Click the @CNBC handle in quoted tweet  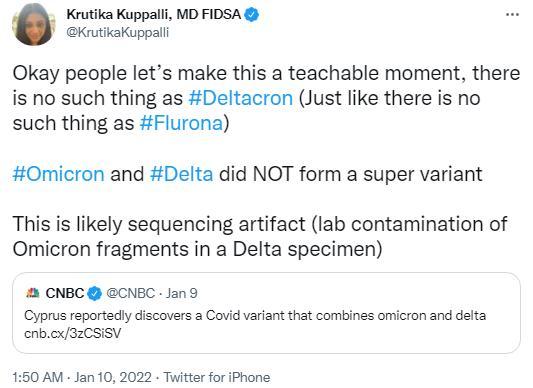[131, 293]
